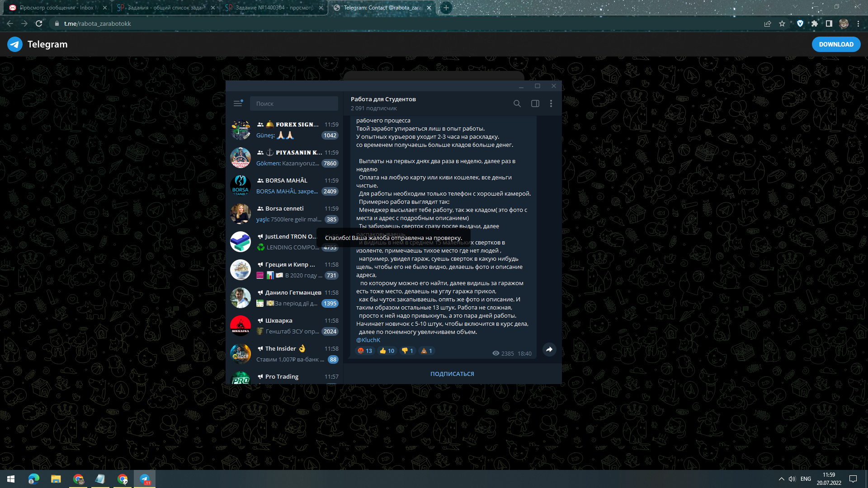Go forward in the browser
Screen dimensions: 868x488
point(24,23)
